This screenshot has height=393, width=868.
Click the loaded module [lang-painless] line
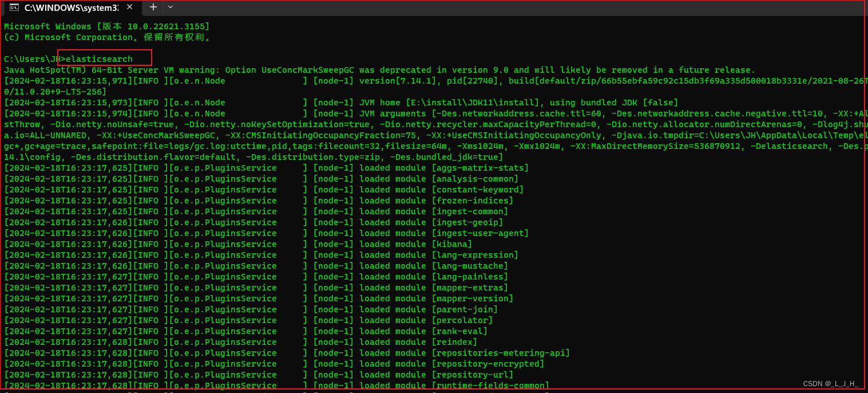(x=256, y=277)
